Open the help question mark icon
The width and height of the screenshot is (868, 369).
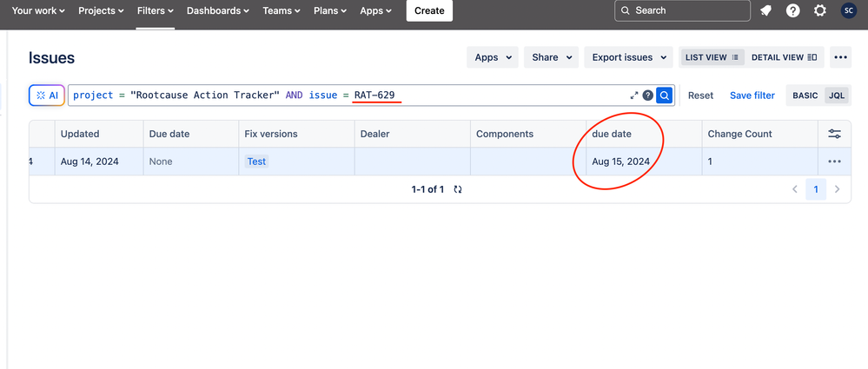792,10
